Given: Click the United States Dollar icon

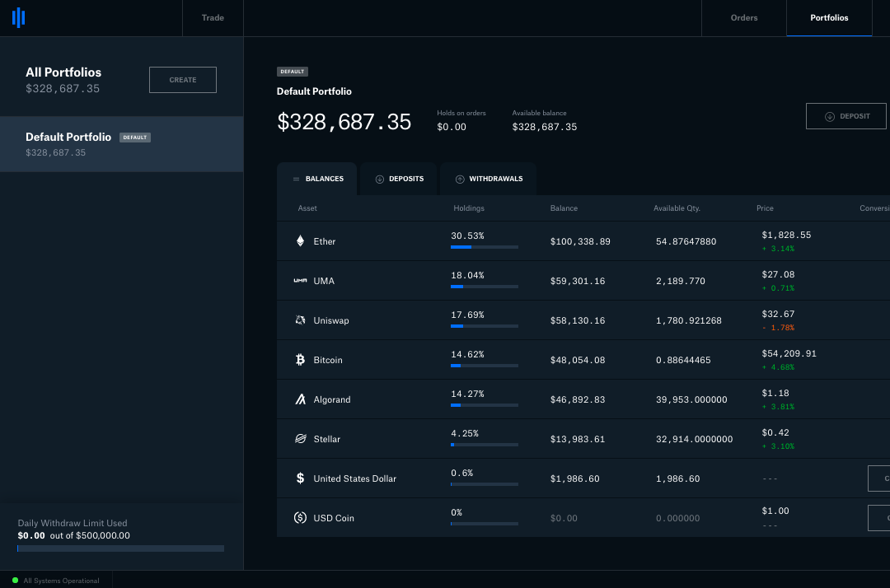Looking at the screenshot, I should 300,478.
